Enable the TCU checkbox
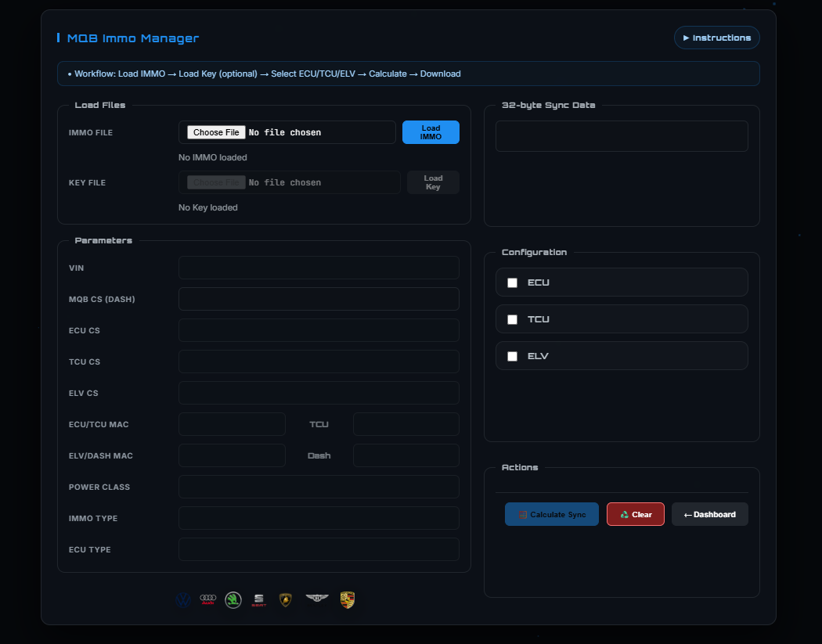 pos(513,319)
